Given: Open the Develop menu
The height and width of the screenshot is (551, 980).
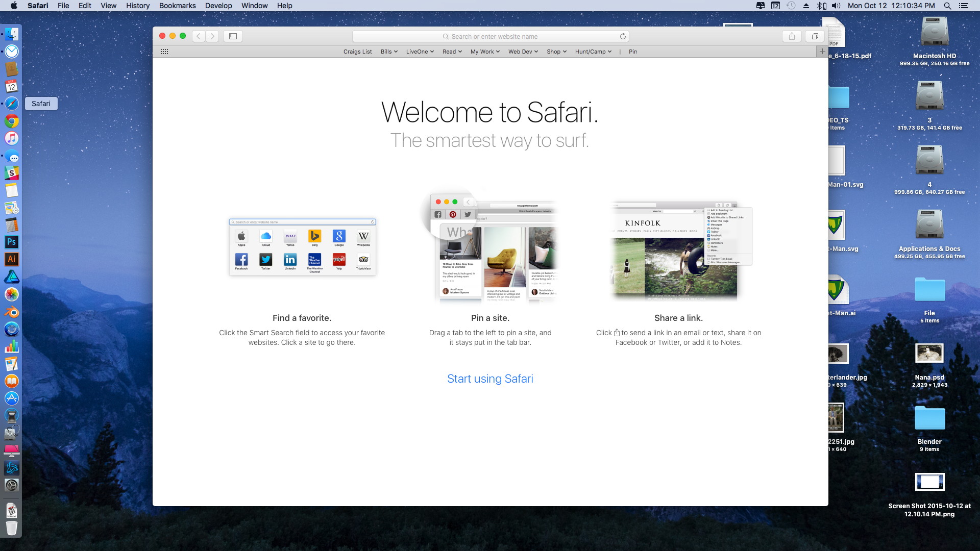Looking at the screenshot, I should (218, 6).
